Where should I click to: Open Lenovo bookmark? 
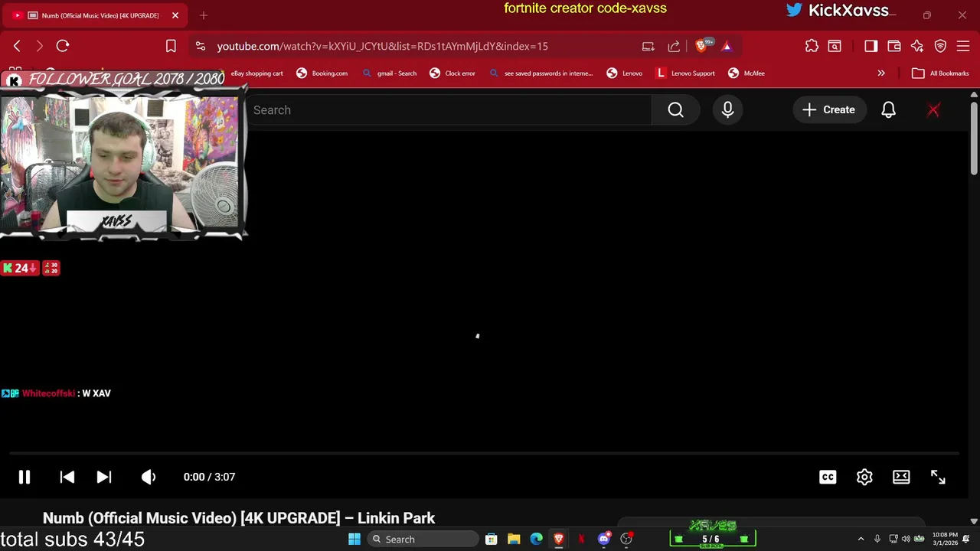[625, 73]
